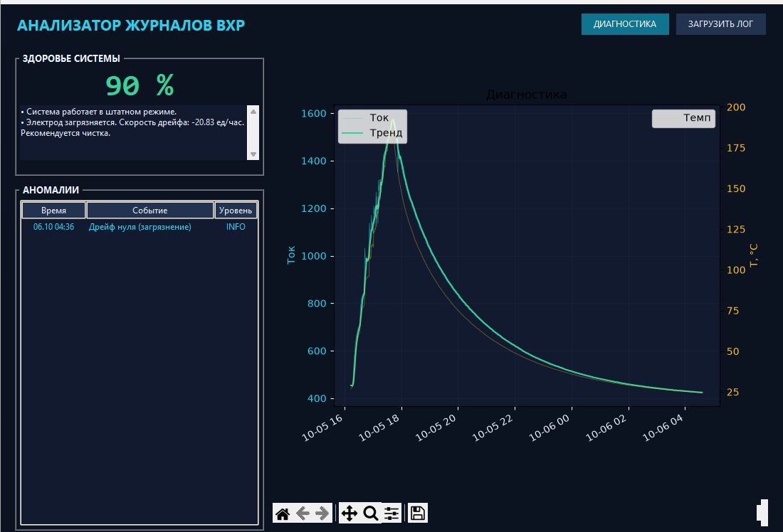Click the 1600 tick on the Ток axis

314,113
